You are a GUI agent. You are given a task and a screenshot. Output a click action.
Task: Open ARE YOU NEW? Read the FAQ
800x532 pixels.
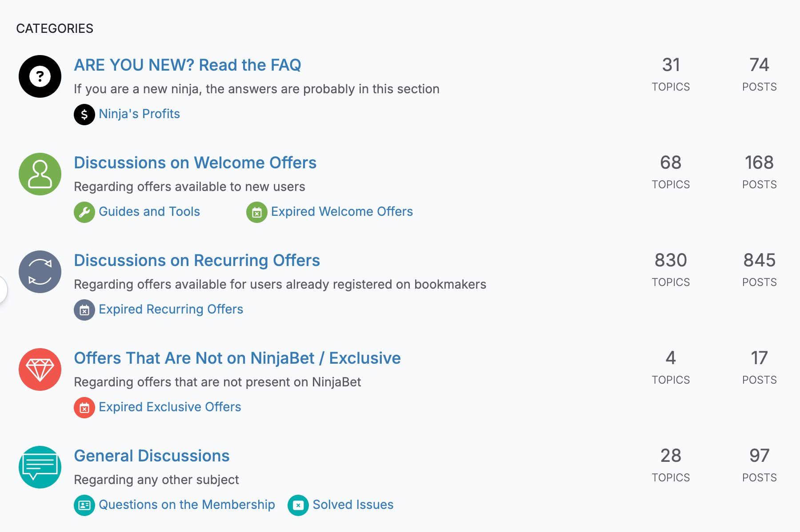188,65
